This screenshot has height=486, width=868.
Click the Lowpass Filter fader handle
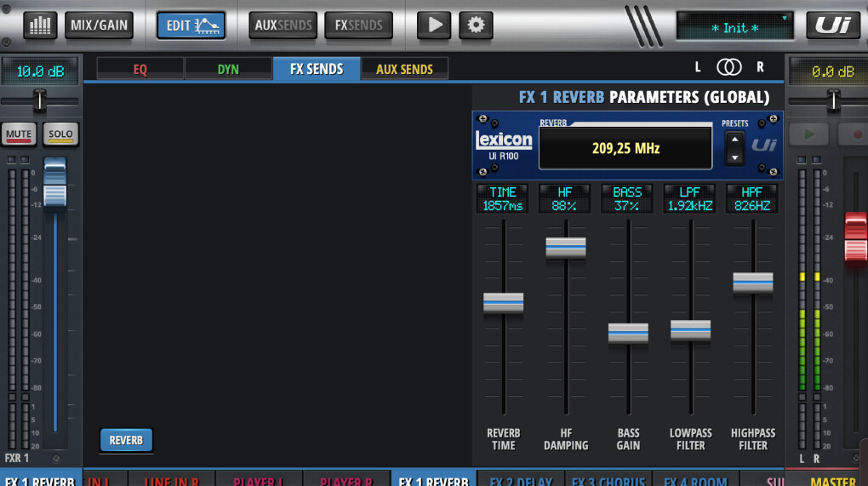coord(691,330)
